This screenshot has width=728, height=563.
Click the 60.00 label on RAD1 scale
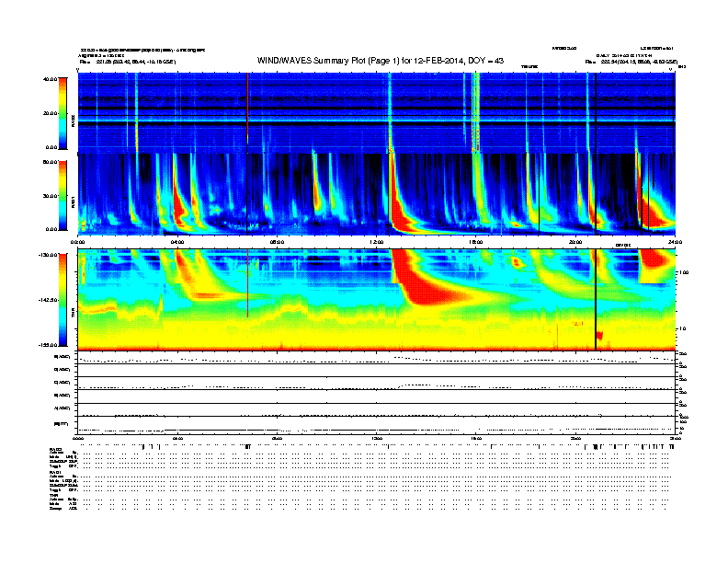pos(50,162)
